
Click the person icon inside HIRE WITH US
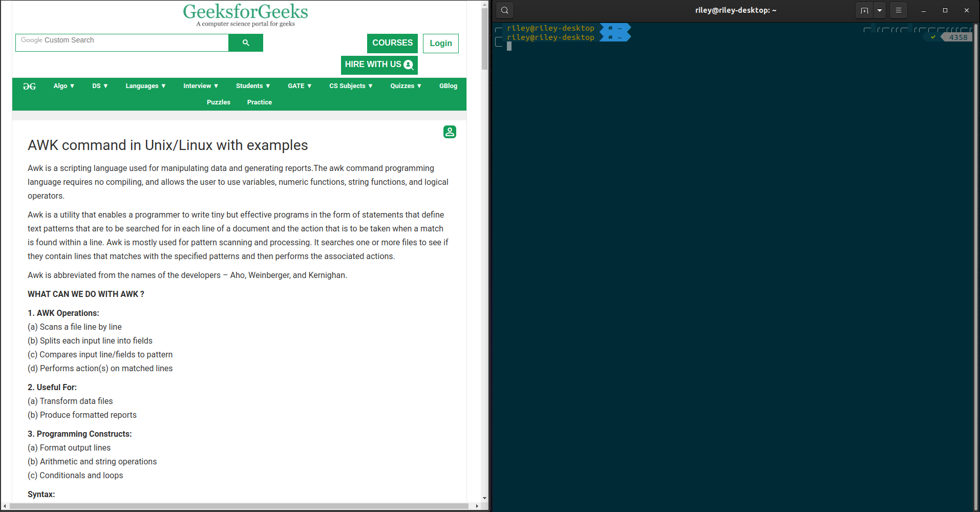[408, 65]
